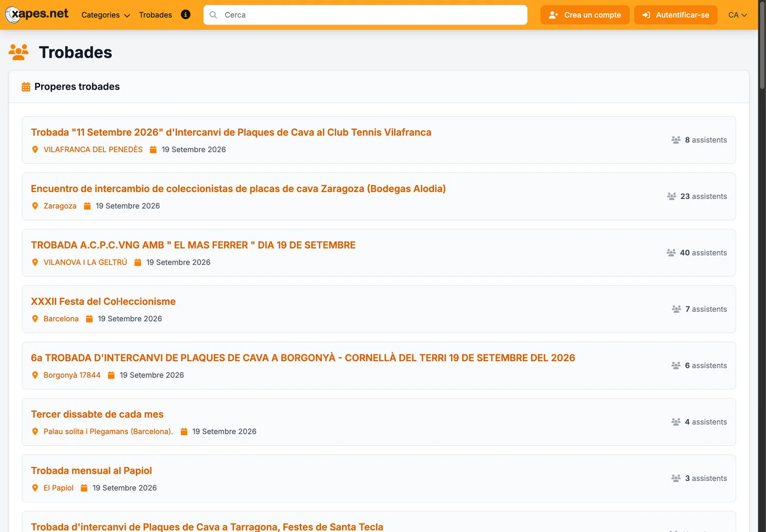Image resolution: width=766 pixels, height=532 pixels.
Task: Click the Crea un compte button
Action: (x=585, y=15)
